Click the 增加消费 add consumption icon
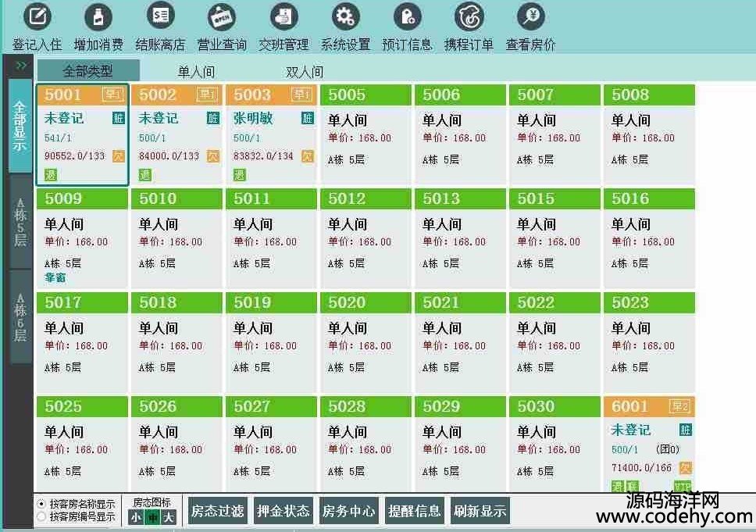Image resolution: width=756 pixels, height=532 pixels. [98, 17]
